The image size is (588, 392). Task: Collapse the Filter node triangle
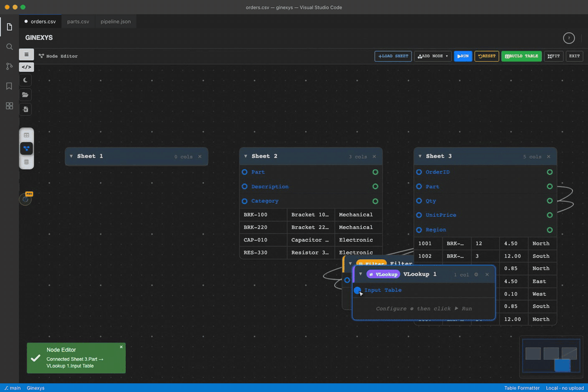tap(350, 263)
